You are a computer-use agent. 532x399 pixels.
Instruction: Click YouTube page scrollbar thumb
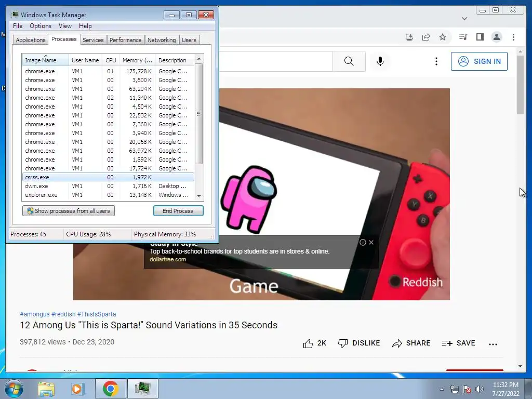coord(520,85)
